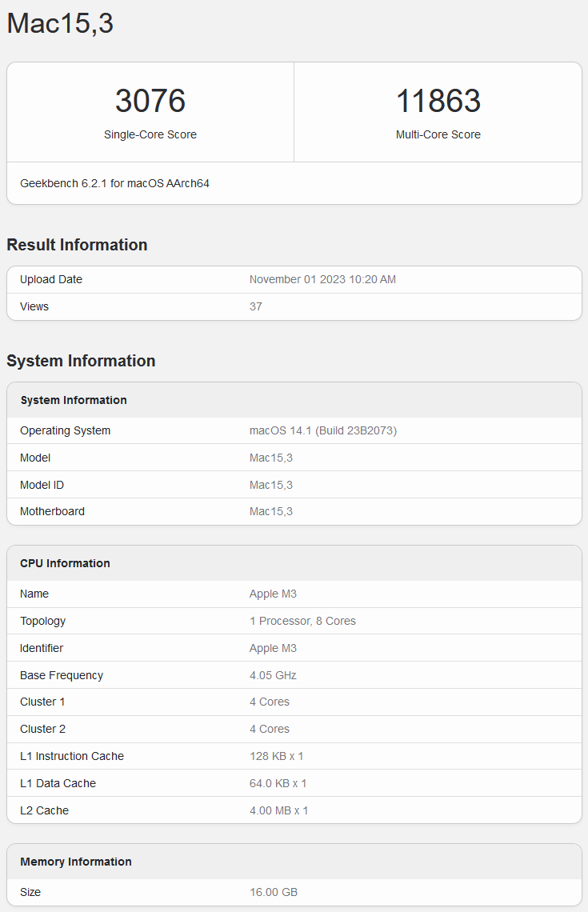Click the Views row count 37
This screenshot has width=588, height=912.
tap(256, 306)
